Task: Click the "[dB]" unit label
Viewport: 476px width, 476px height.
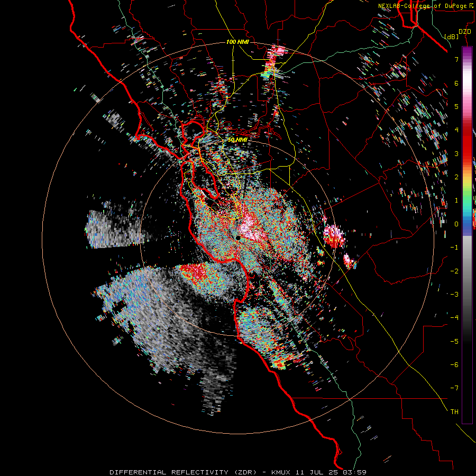Action: [x=452, y=36]
